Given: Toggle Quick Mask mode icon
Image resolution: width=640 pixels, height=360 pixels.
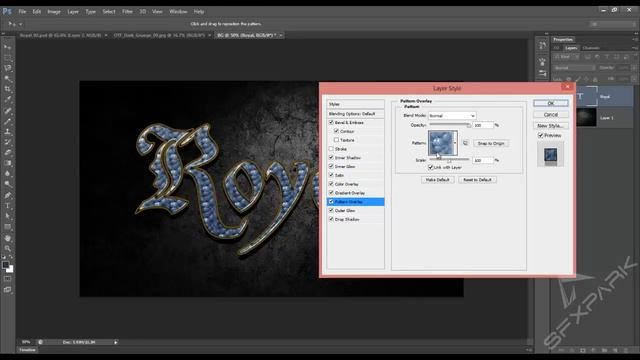Looking at the screenshot, I should pyautogui.click(x=8, y=279).
